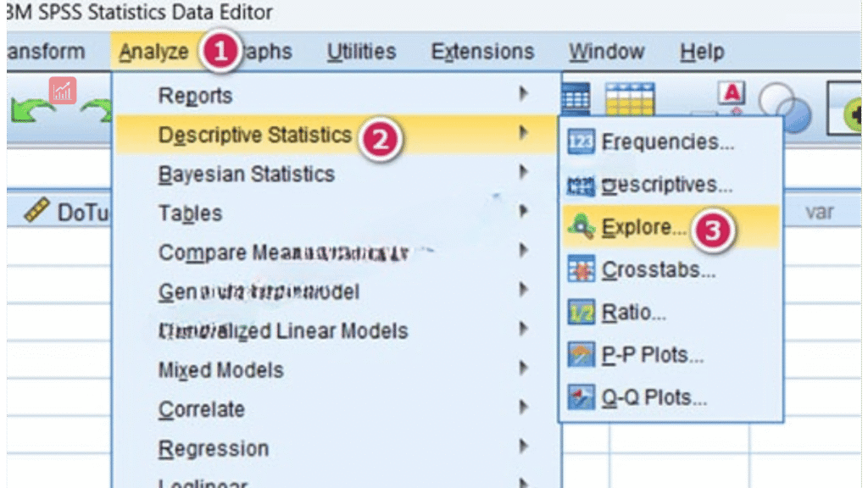Click the P-P Plots icon
This screenshot has width=868, height=488.
click(581, 355)
